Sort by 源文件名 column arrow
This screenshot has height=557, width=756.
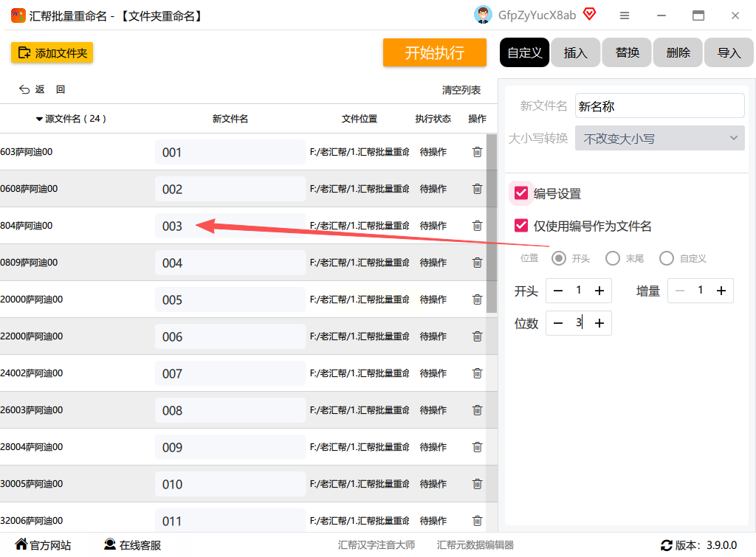(x=39, y=119)
